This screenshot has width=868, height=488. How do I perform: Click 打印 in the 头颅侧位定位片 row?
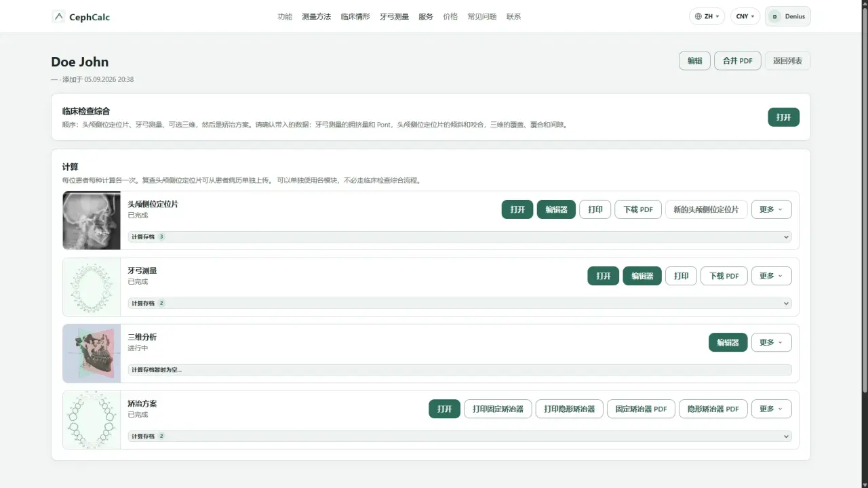coord(595,209)
